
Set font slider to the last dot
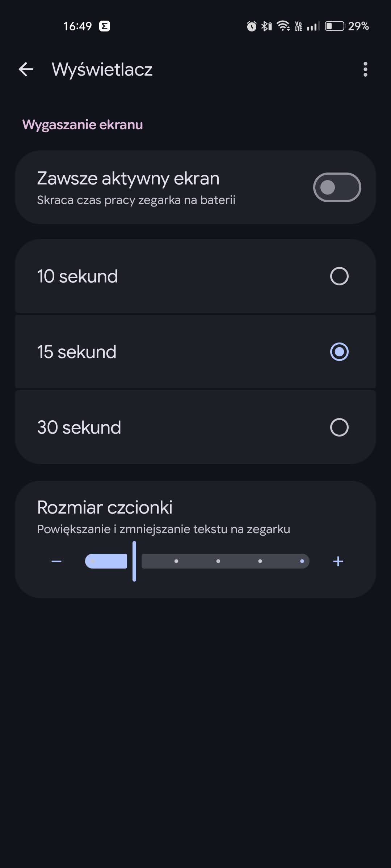coord(302,561)
